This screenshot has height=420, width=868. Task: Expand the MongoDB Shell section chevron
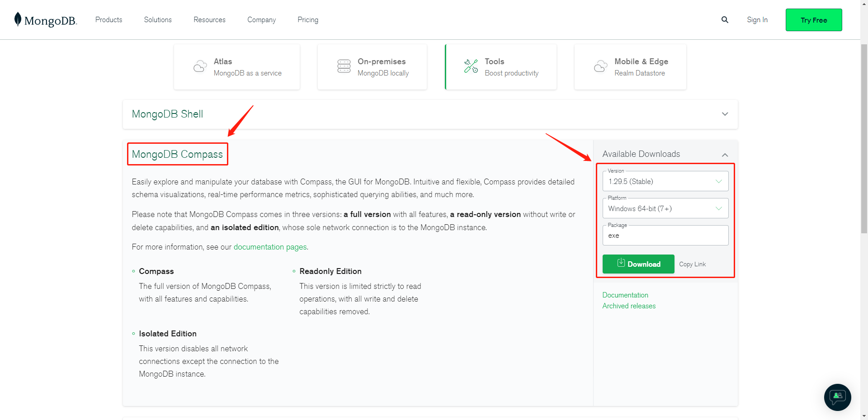click(725, 114)
